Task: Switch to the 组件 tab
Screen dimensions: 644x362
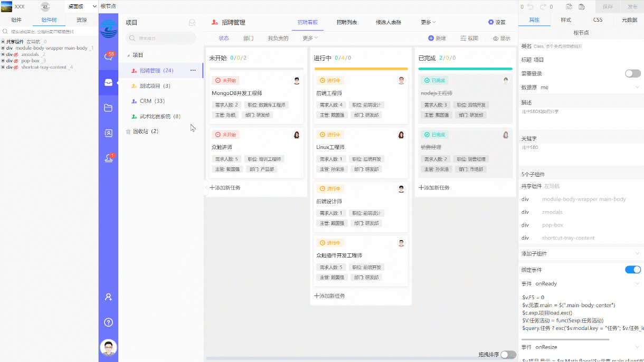Action: click(x=16, y=20)
